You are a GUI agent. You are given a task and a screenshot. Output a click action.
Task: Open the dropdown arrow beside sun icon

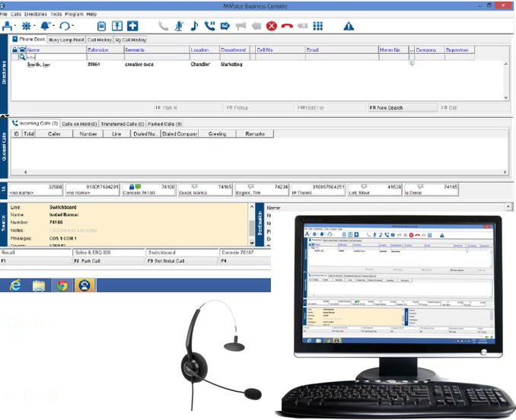(x=34, y=25)
